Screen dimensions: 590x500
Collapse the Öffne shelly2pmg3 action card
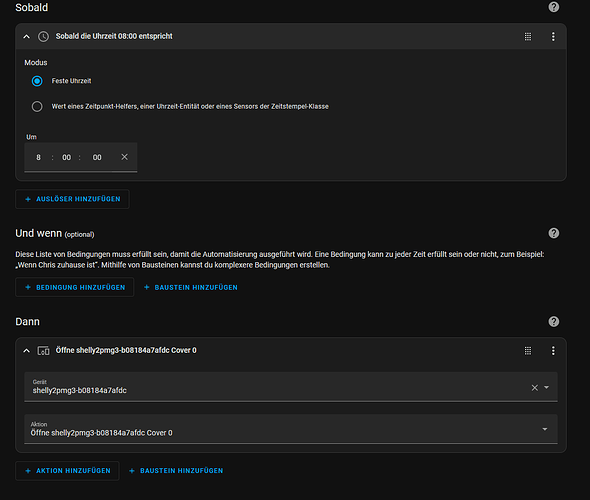(x=26, y=351)
